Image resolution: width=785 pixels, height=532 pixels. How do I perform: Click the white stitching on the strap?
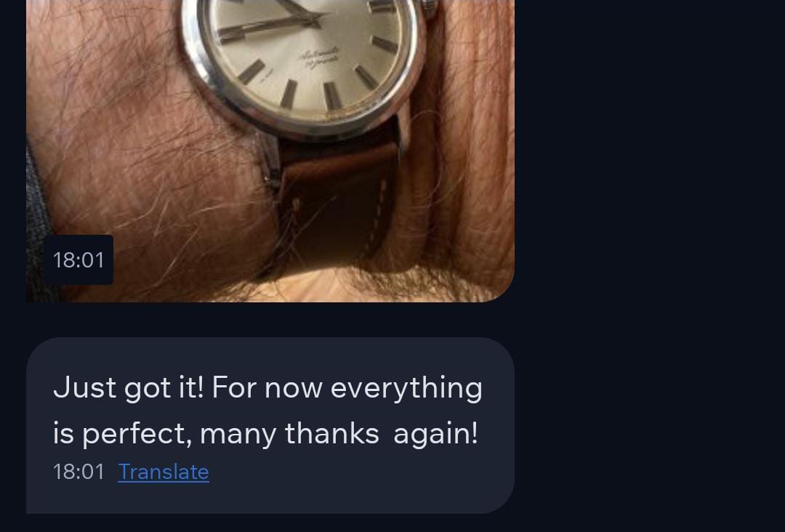(377, 219)
